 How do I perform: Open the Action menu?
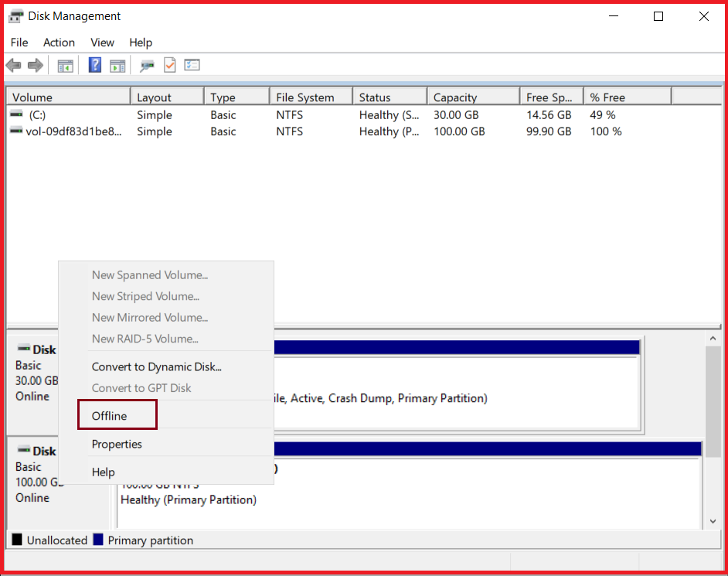pyautogui.click(x=59, y=43)
